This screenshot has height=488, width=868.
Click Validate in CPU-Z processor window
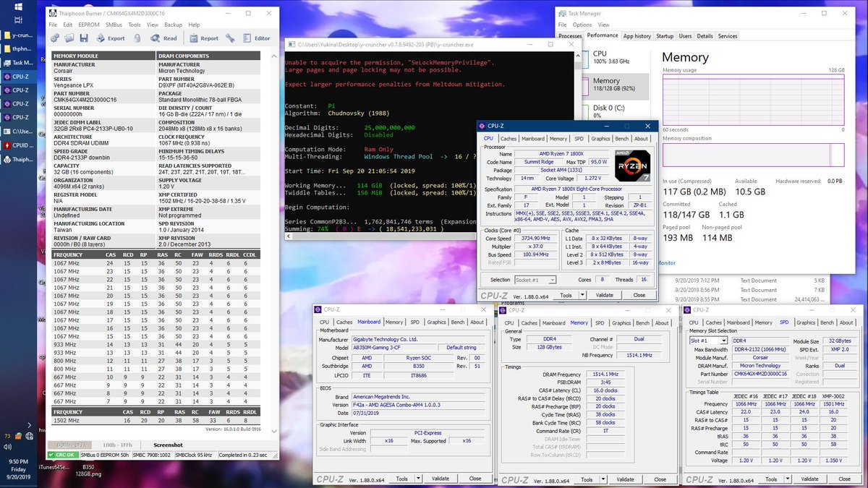click(x=604, y=295)
